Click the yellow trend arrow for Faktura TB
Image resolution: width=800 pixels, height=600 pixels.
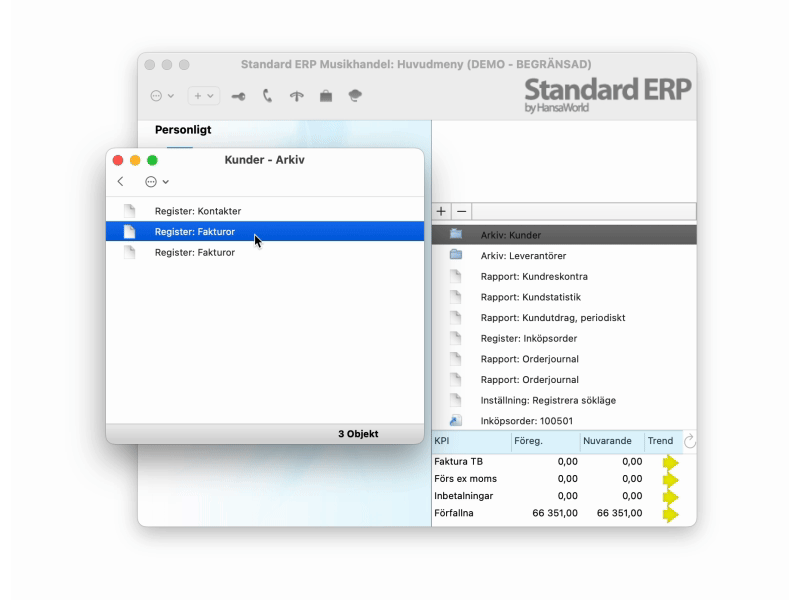coord(670,462)
